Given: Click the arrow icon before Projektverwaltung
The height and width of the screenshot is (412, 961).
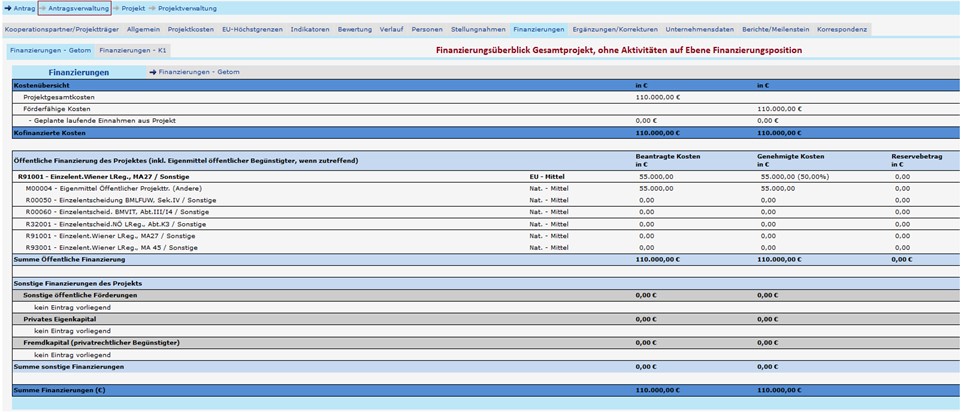Looking at the screenshot, I should [x=153, y=8].
